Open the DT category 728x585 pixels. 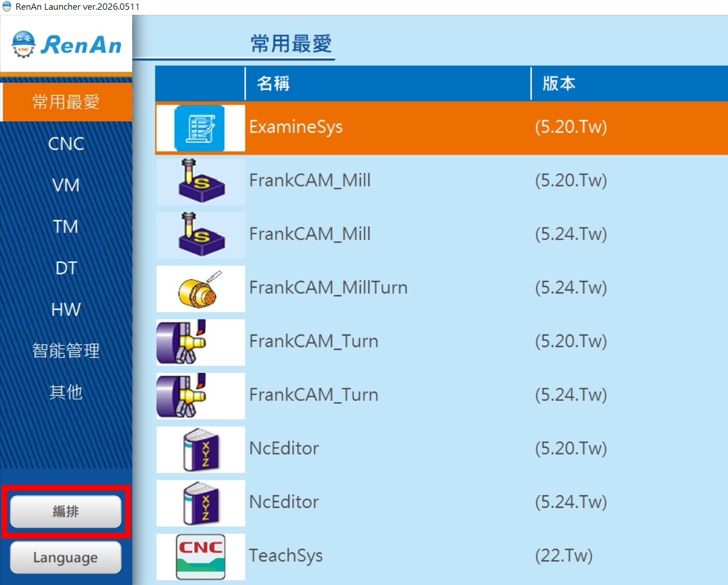pyautogui.click(x=66, y=268)
